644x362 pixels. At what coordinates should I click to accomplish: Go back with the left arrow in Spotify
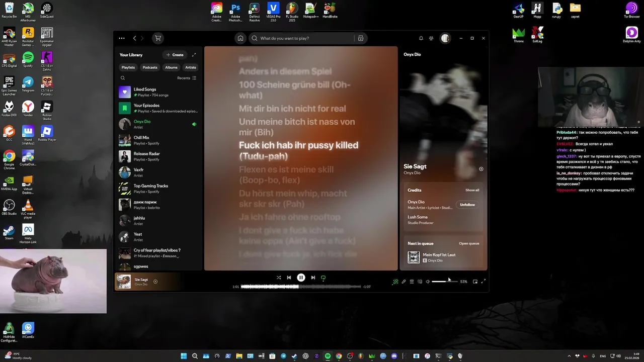tap(134, 38)
